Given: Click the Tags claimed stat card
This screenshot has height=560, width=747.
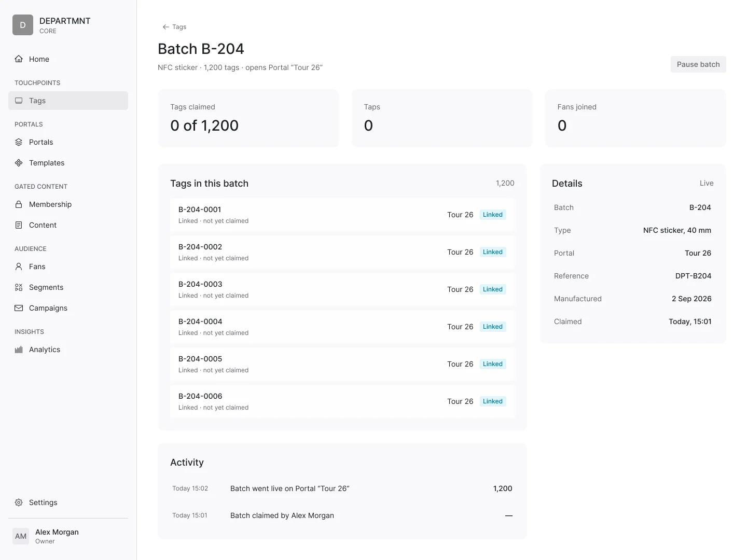Looking at the screenshot, I should tap(248, 118).
